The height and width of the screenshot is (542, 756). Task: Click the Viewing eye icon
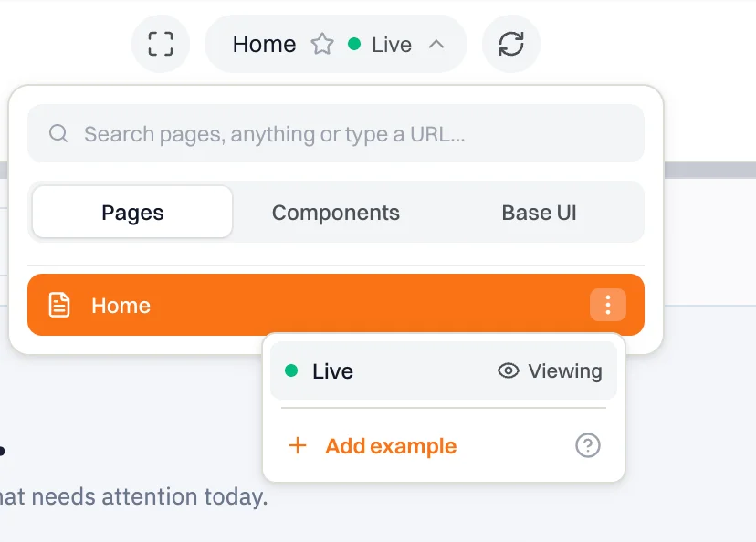tap(509, 370)
